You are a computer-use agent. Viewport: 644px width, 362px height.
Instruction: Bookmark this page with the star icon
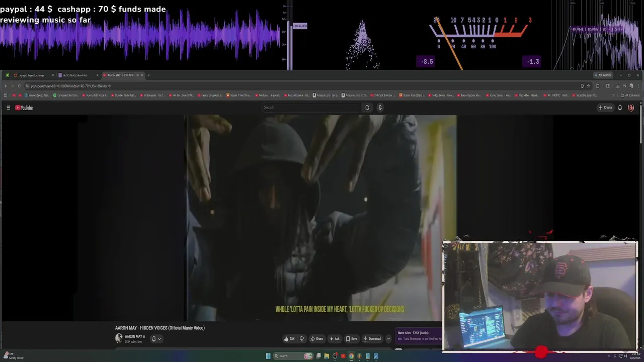coord(588,86)
